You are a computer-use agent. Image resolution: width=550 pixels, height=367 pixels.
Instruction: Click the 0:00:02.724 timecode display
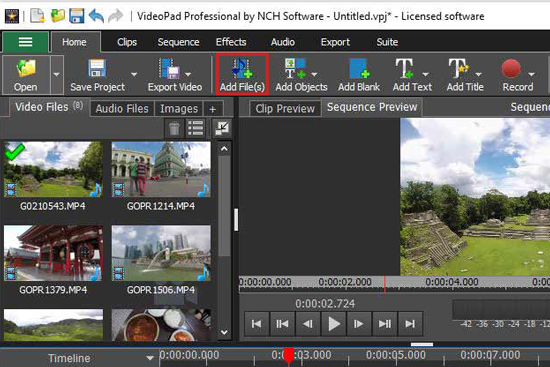[x=325, y=303]
